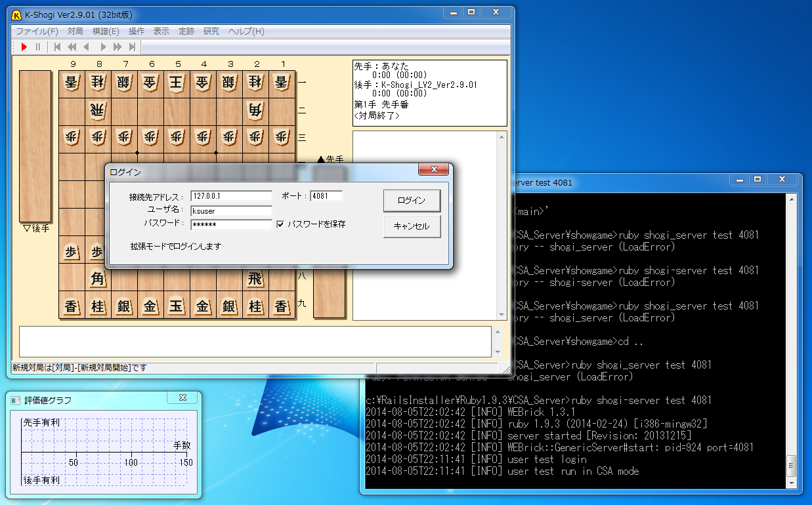Step forward one move icon

[x=102, y=47]
